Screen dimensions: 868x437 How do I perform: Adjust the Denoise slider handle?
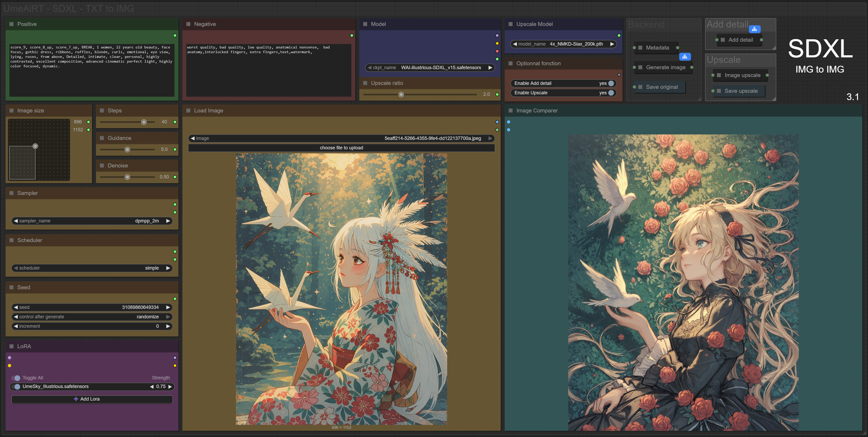pos(127,177)
